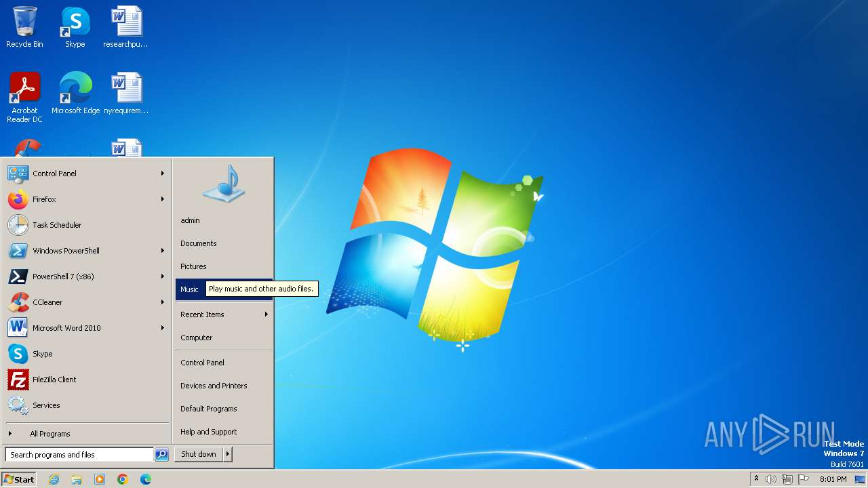Open Pictures from Start menu
This screenshot has height=488, width=868.
tap(224, 266)
